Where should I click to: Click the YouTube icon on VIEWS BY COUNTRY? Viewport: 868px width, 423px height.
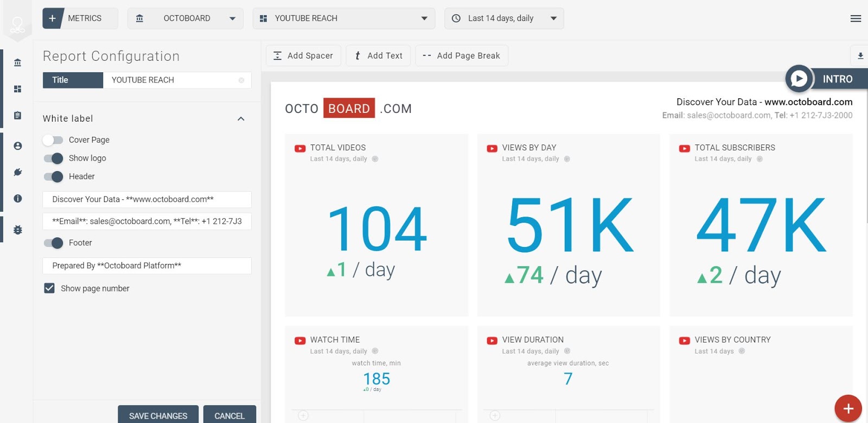click(685, 340)
